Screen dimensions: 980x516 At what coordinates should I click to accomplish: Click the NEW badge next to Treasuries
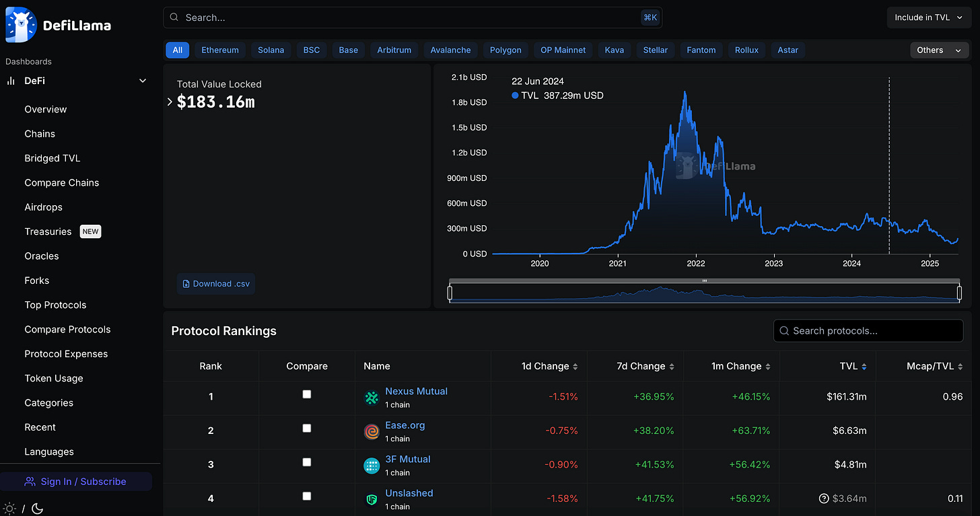click(x=90, y=231)
